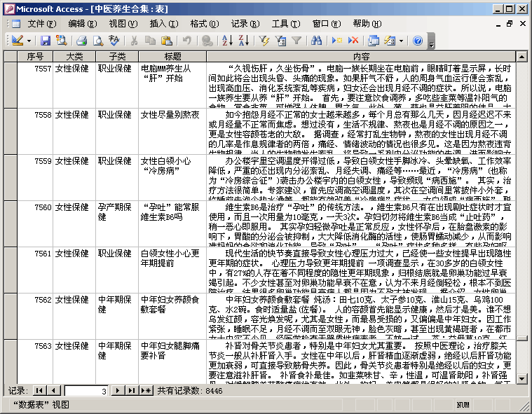Sort descending Z to A
532x414 pixels.
click(x=244, y=41)
